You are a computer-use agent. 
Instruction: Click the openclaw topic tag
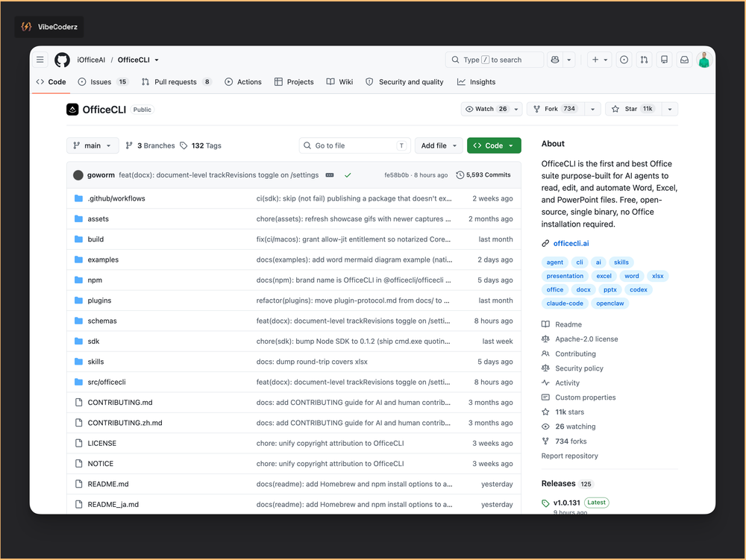610,303
